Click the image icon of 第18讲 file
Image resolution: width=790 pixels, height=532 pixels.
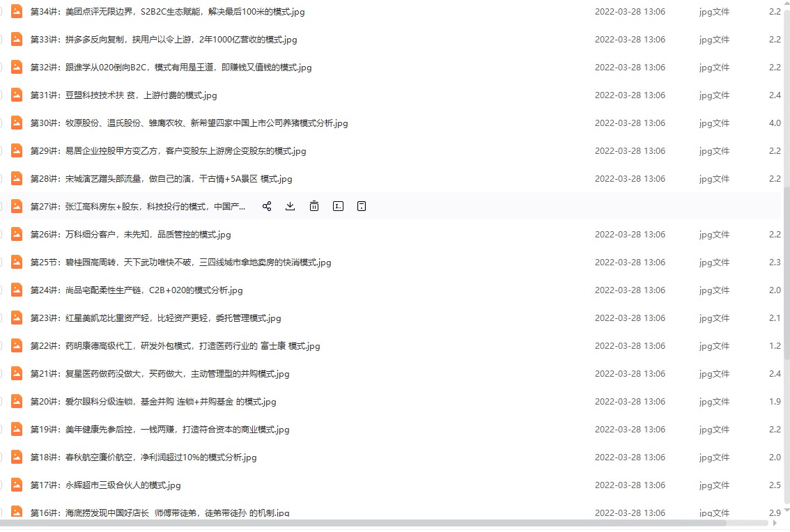click(17, 457)
